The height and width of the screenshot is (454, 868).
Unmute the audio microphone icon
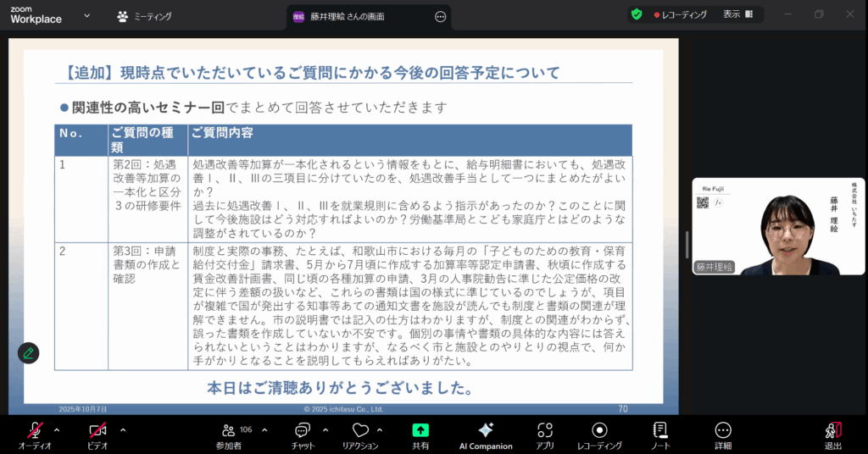[x=36, y=430]
